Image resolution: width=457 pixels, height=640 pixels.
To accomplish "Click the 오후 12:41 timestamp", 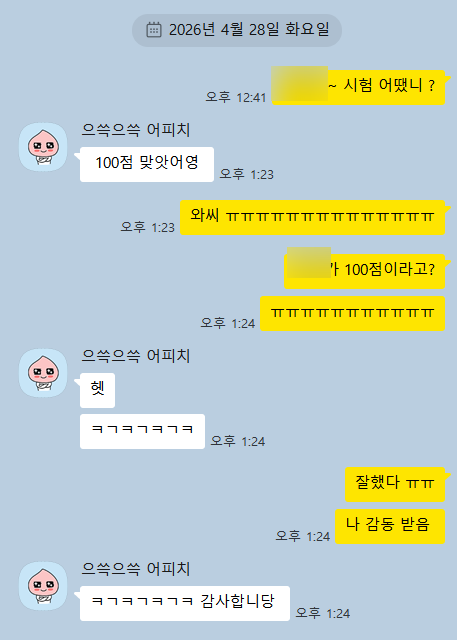I will (236, 97).
